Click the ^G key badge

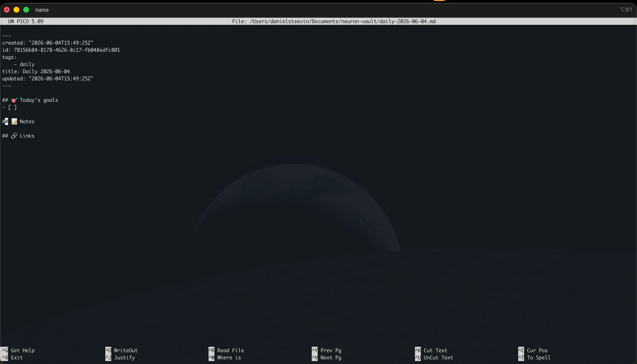(x=5, y=351)
